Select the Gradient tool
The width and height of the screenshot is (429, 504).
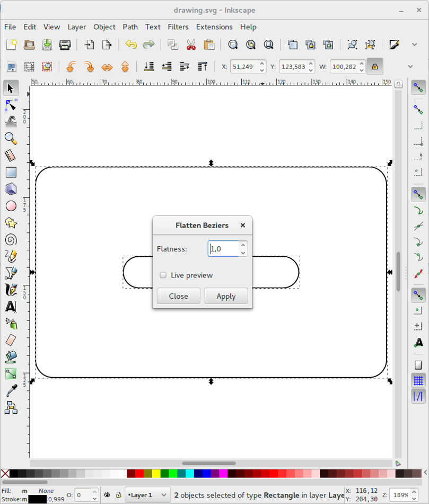point(11,373)
